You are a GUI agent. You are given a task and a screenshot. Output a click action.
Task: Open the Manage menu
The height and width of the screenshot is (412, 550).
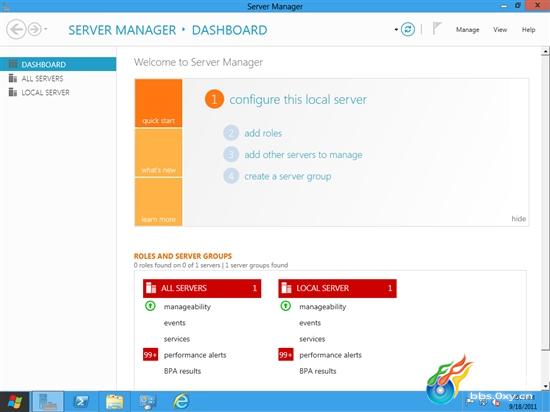(x=467, y=30)
